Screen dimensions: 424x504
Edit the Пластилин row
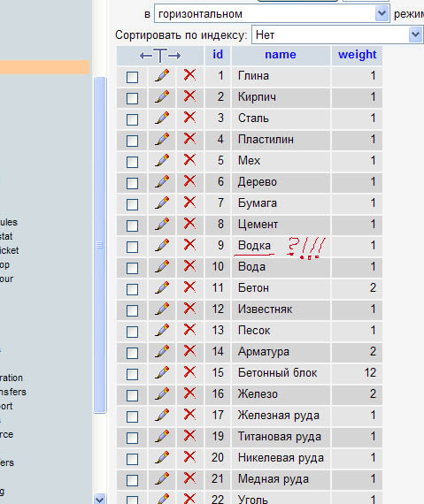tap(161, 139)
